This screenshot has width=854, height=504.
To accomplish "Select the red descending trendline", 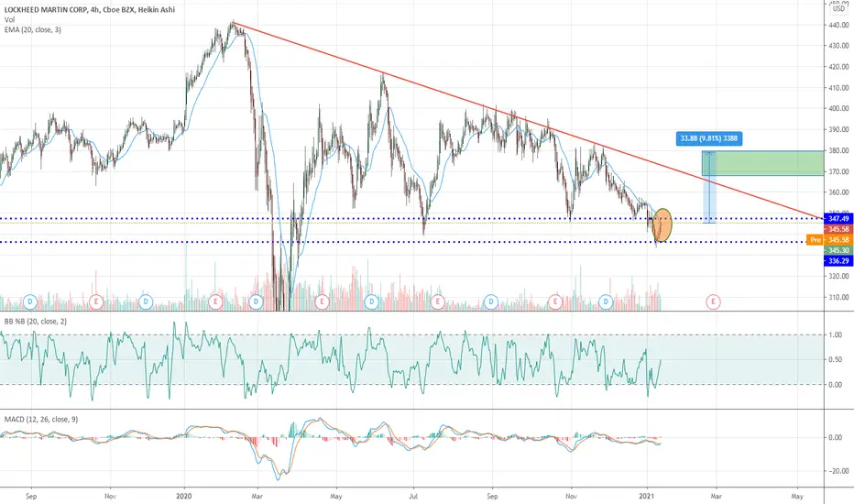I will [528, 120].
